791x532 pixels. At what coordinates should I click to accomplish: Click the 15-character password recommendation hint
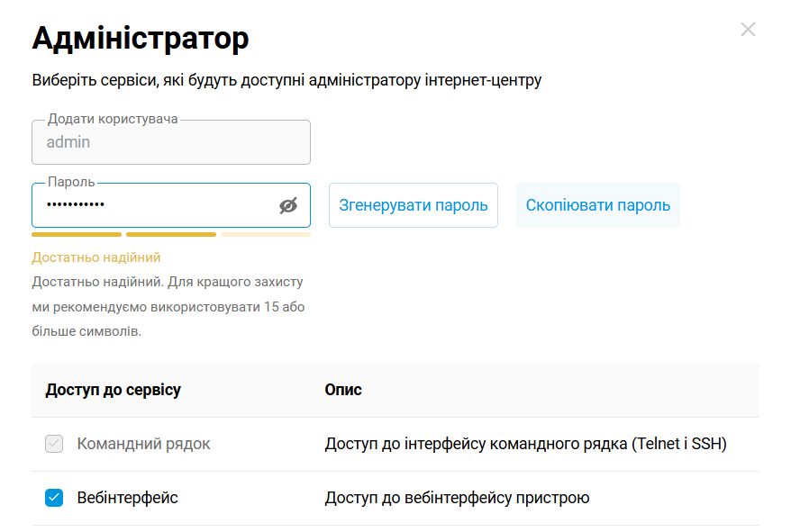click(x=168, y=307)
